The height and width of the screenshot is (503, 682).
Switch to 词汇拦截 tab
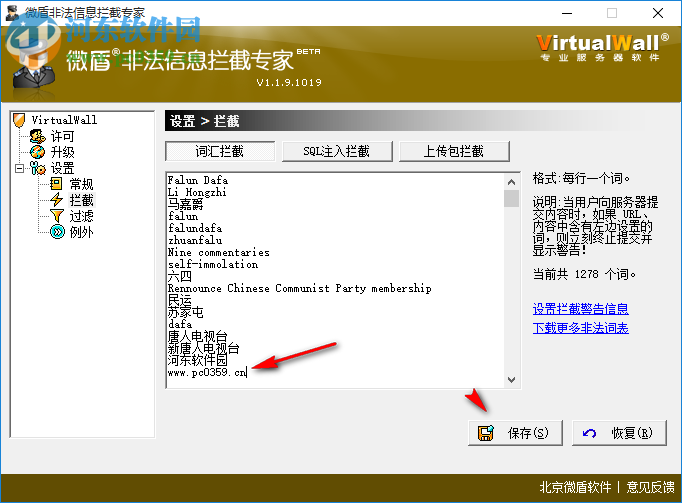(220, 151)
